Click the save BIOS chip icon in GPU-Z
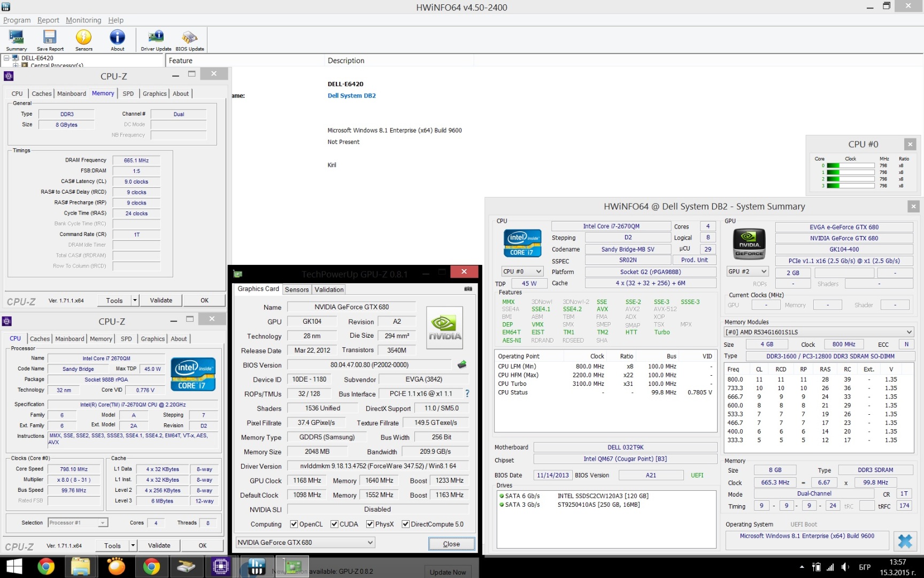This screenshot has height=578, width=924. 462,365
